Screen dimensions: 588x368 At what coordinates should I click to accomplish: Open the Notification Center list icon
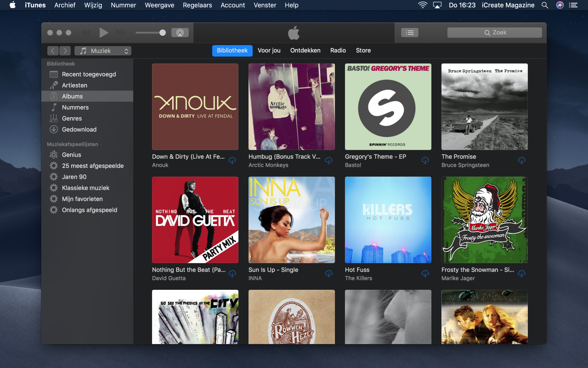pyautogui.click(x=573, y=5)
